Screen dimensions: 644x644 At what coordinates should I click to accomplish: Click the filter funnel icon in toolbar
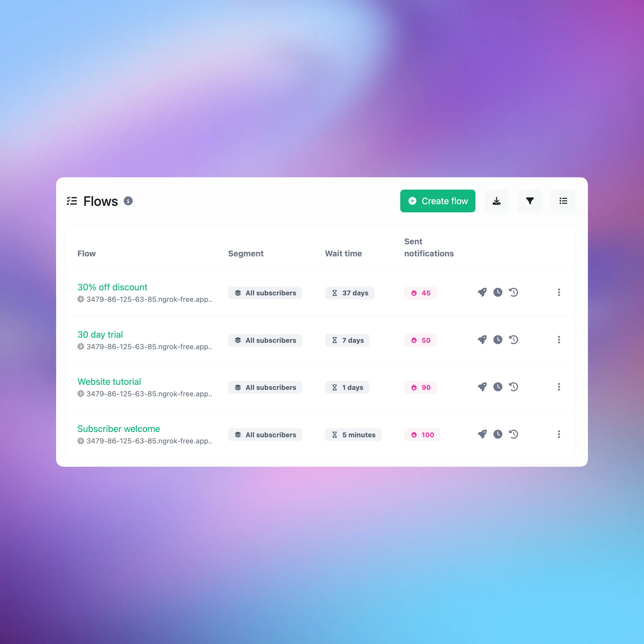point(530,201)
